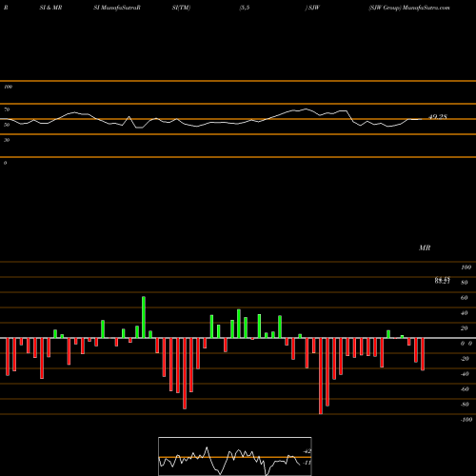Click the -11 value in mini chart

coord(307,463)
